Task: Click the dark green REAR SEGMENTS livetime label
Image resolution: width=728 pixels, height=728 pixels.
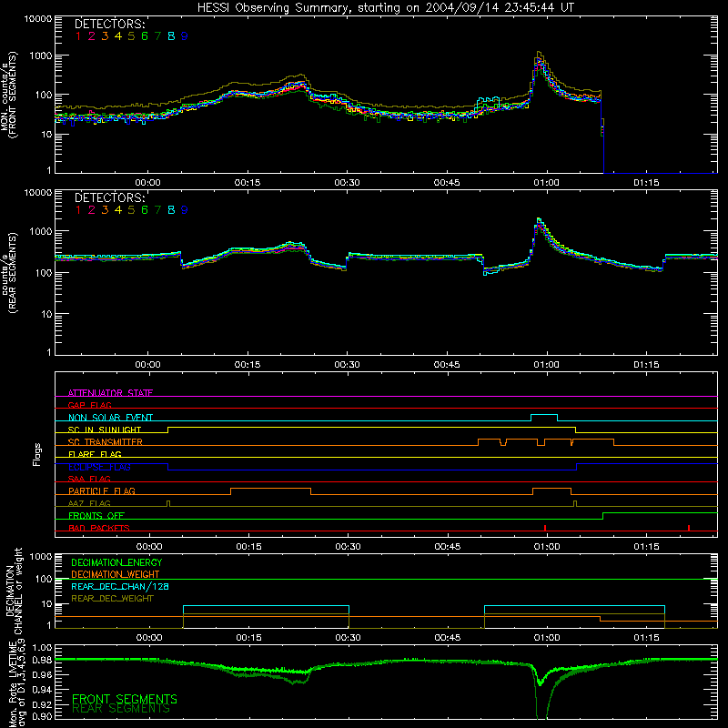Action: [121, 710]
